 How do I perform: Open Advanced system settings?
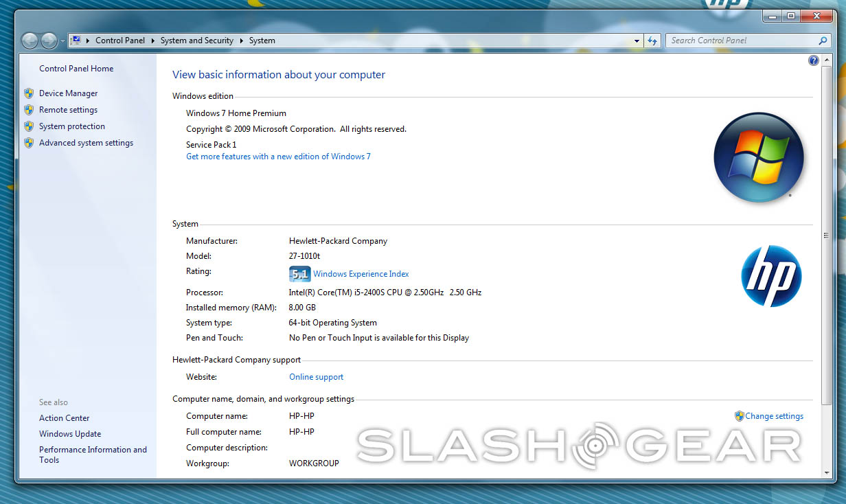pos(86,143)
